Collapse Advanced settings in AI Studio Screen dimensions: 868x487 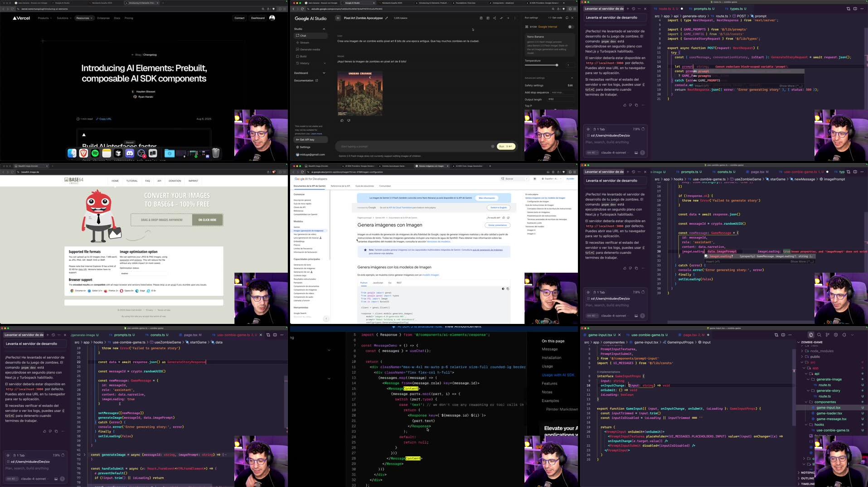tap(572, 78)
